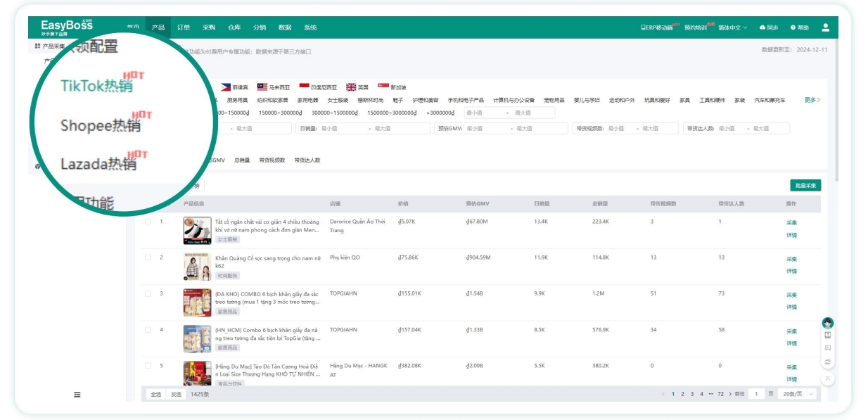
Task: Select the 150000~300000₫ price range
Action: (281, 113)
